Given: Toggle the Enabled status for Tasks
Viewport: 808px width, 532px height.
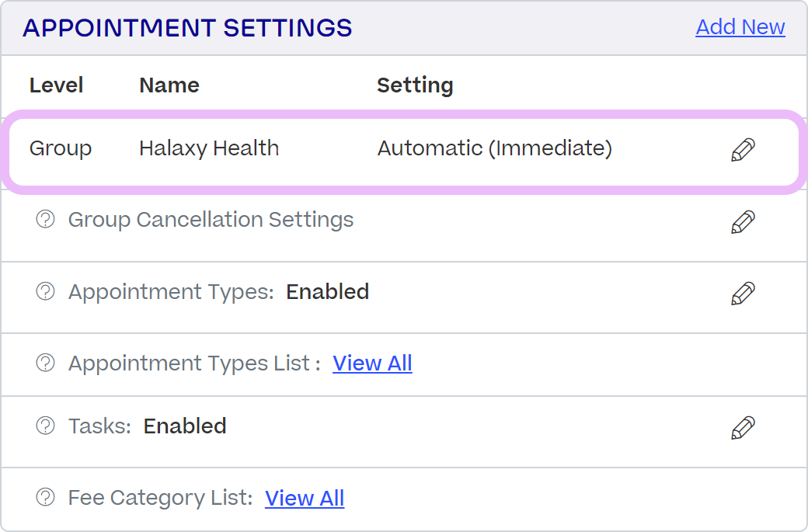Looking at the screenshot, I should [185, 426].
